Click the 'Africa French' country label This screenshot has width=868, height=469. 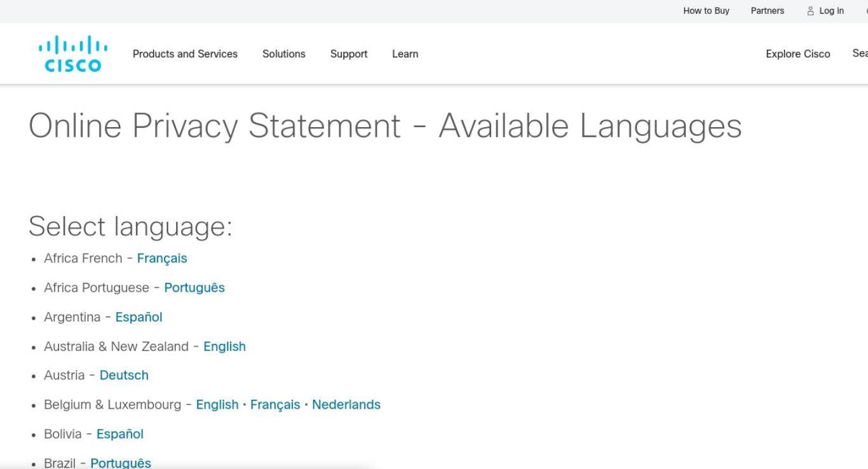click(x=83, y=259)
